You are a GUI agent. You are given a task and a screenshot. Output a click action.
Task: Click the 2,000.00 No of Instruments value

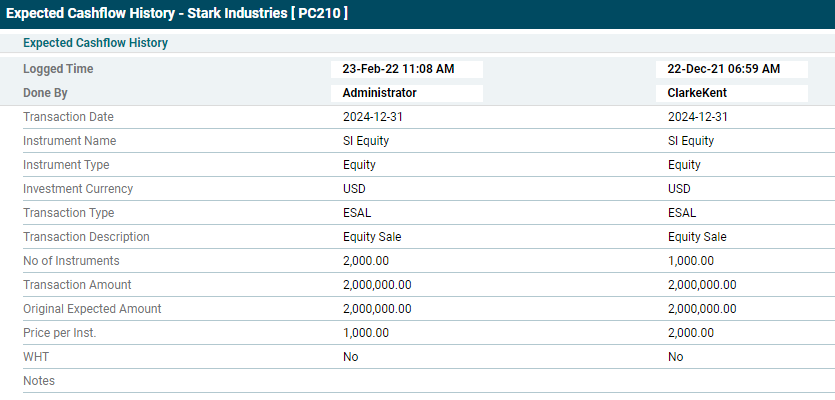tap(366, 261)
